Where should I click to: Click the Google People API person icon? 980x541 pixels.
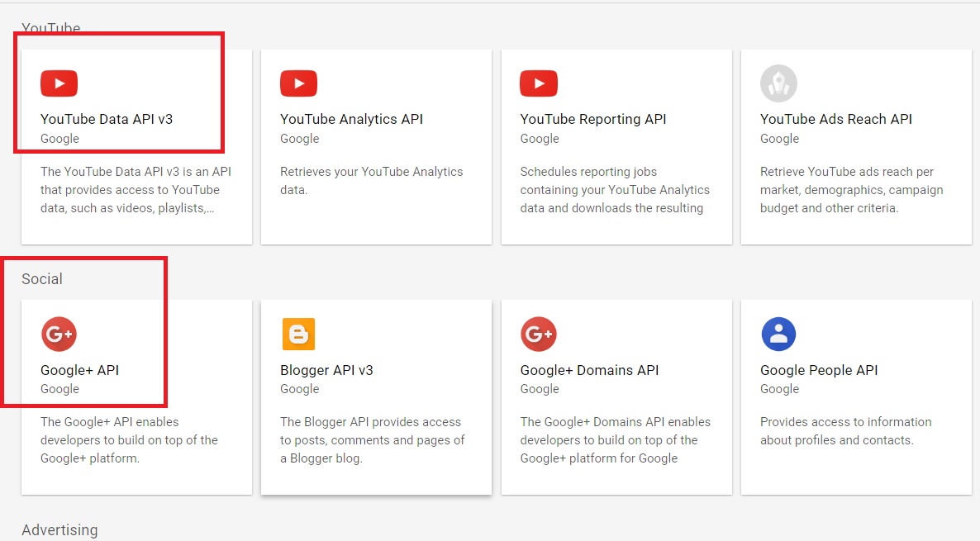click(x=778, y=334)
